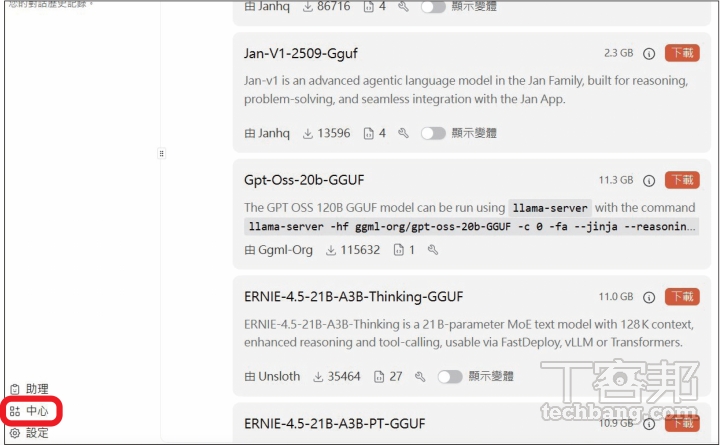The width and height of the screenshot is (720, 445).
Task: Open Gpt-Oss-20b-GGUF model title
Action: (304, 180)
